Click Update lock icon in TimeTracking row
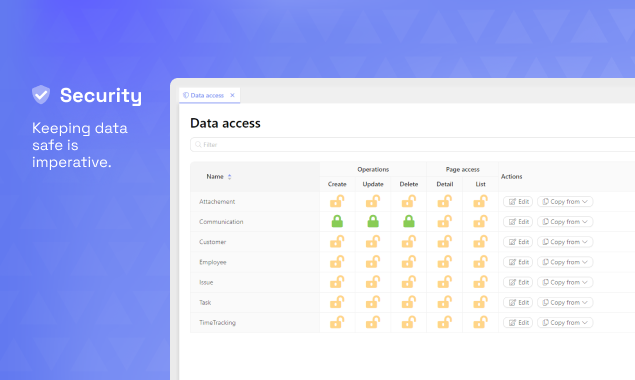The image size is (635, 380). click(373, 322)
